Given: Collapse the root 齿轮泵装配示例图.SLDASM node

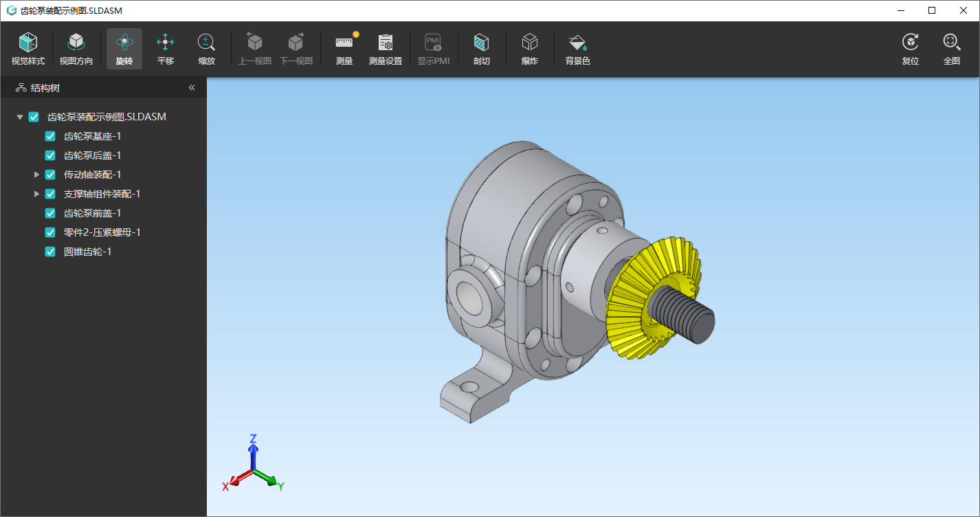Looking at the screenshot, I should (20, 117).
